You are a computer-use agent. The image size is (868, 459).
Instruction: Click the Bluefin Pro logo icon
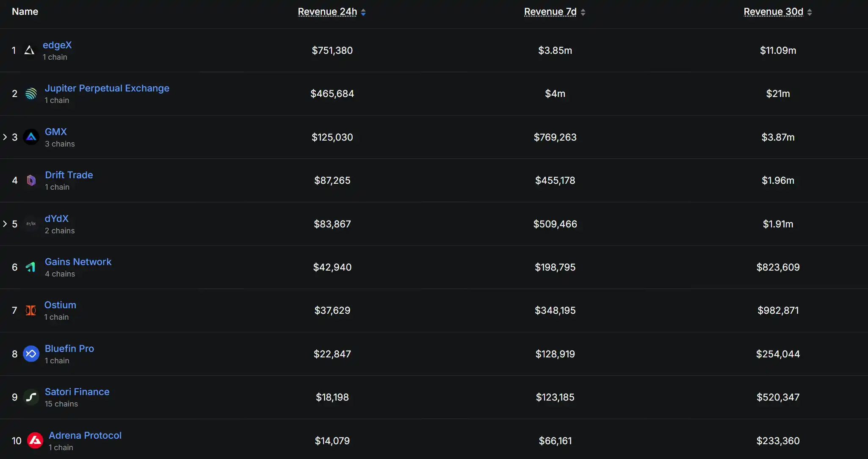[31, 354]
